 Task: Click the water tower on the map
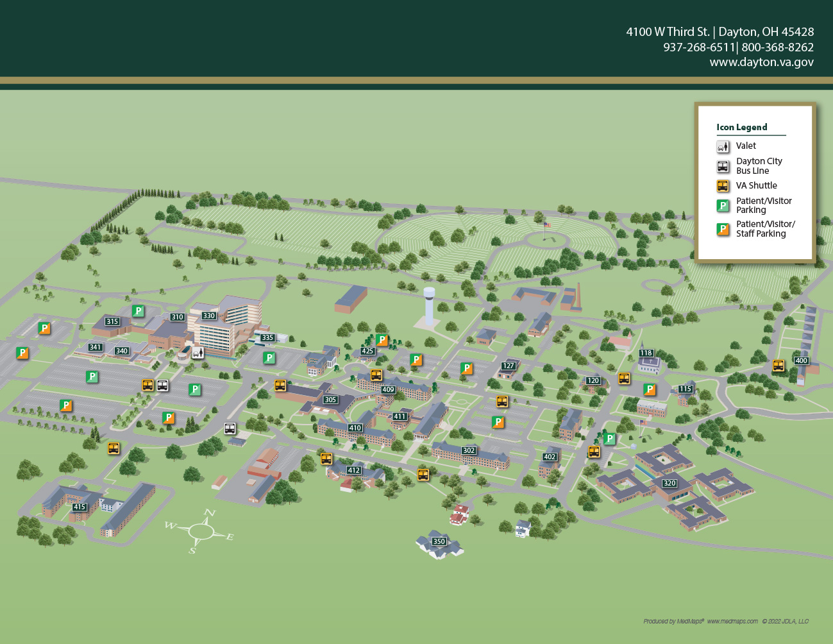[429, 307]
